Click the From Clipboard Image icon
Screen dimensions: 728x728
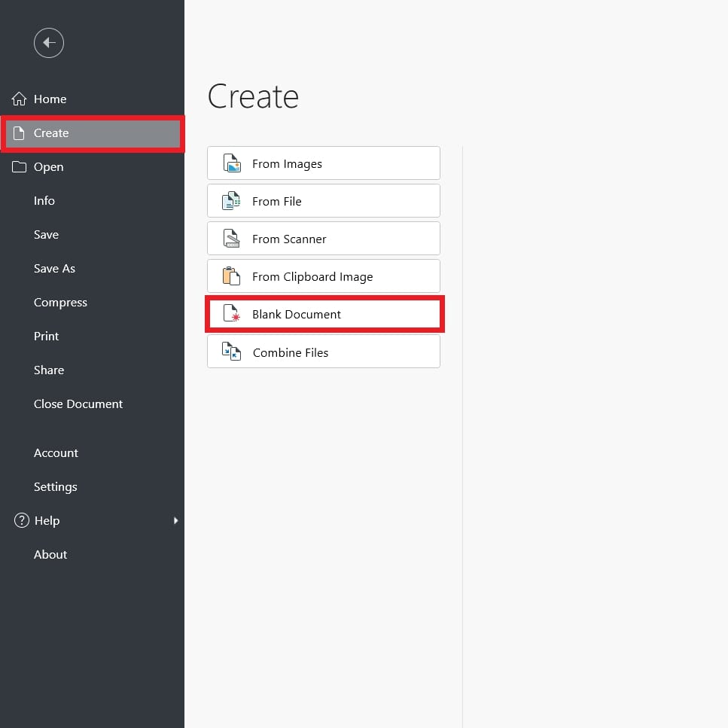click(232, 276)
